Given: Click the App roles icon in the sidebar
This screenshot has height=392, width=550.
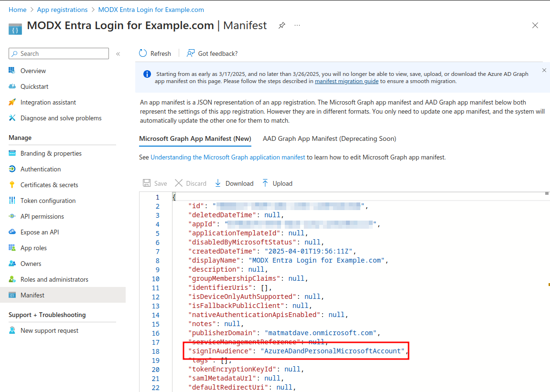Looking at the screenshot, I should pos(12,248).
